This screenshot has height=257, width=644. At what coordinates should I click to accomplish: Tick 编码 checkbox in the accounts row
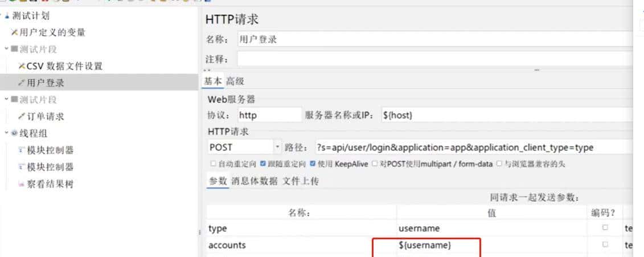[x=605, y=244]
